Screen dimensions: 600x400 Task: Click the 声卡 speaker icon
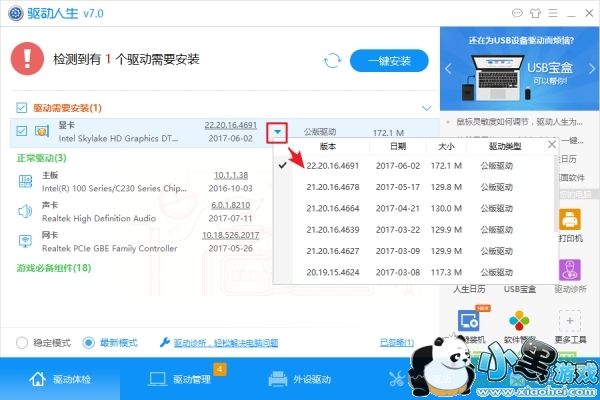[x=25, y=211]
